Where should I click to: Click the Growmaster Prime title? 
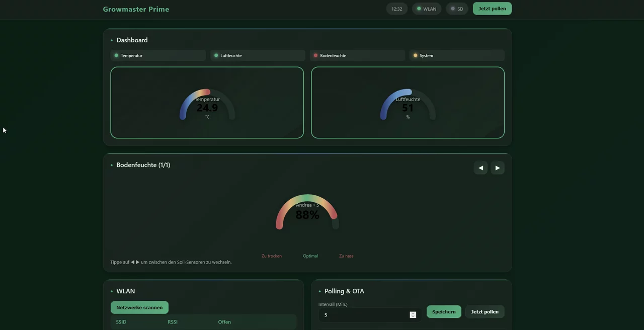(136, 9)
